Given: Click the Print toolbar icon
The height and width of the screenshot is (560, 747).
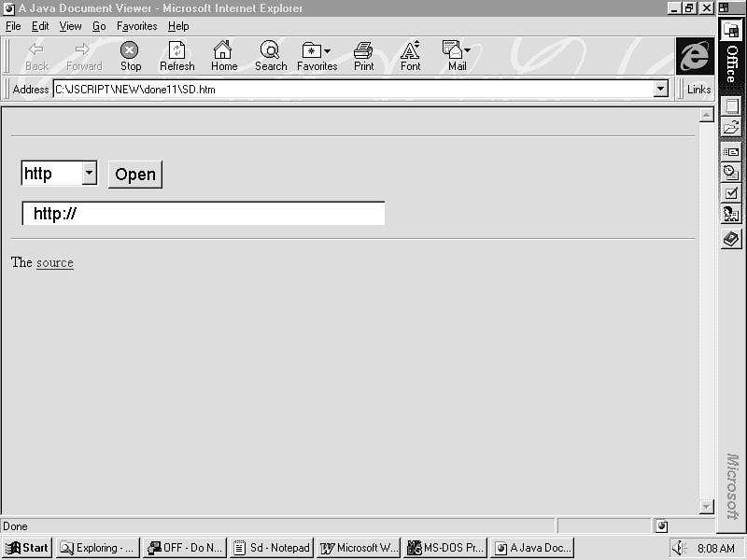Looking at the screenshot, I should coord(363,56).
